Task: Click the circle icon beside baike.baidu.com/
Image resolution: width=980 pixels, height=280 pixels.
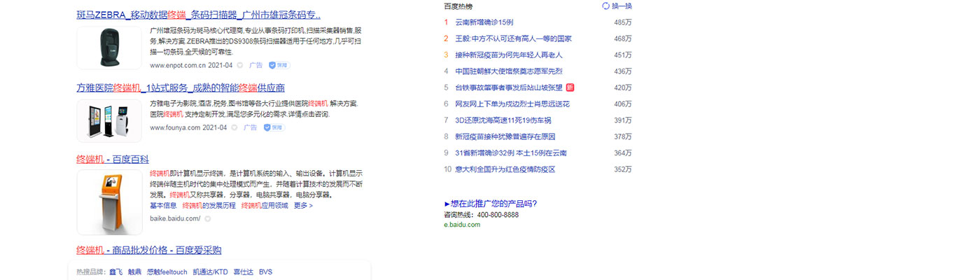Action: 209,218
